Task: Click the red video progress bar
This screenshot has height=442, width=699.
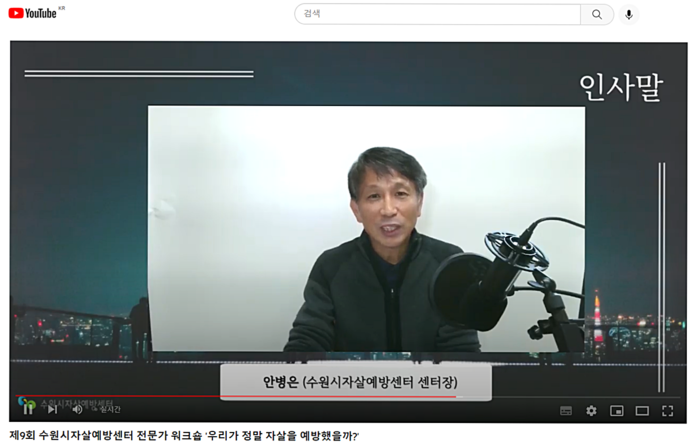Action: click(200, 396)
